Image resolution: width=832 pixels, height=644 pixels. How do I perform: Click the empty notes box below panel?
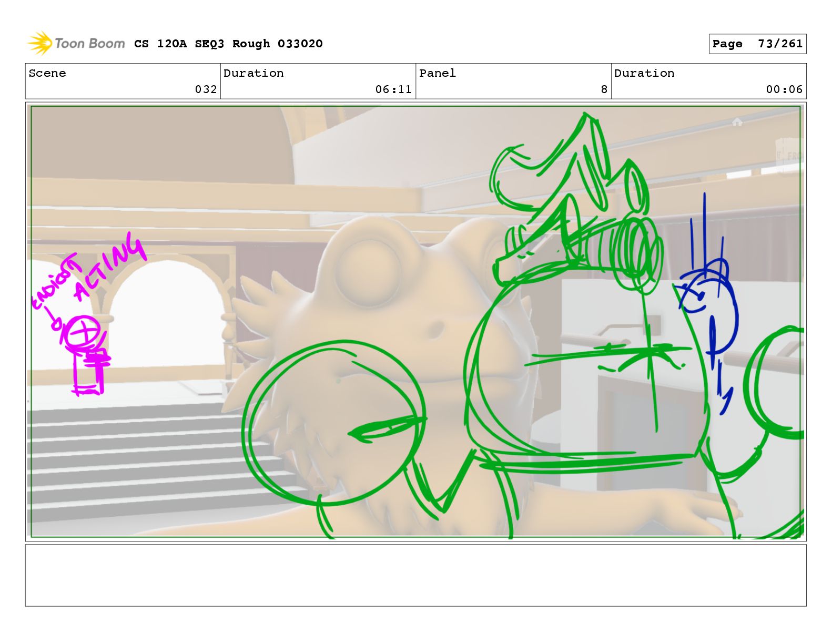(415, 575)
